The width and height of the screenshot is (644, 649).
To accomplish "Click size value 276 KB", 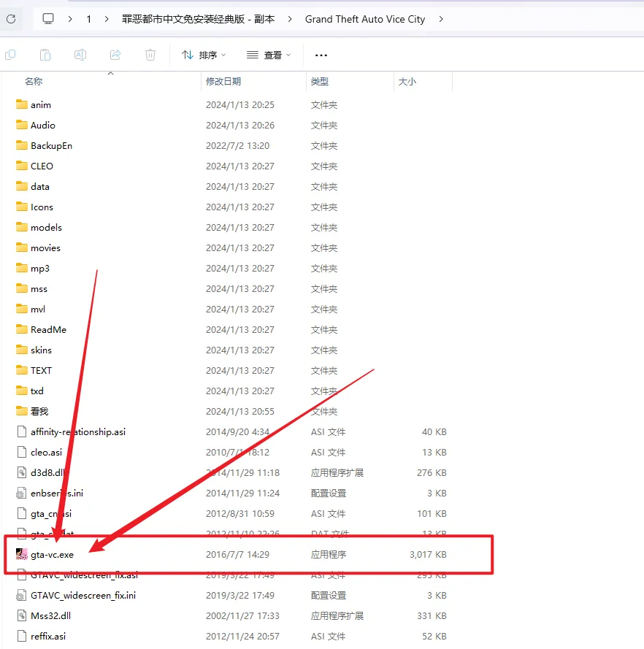I will pos(432,472).
